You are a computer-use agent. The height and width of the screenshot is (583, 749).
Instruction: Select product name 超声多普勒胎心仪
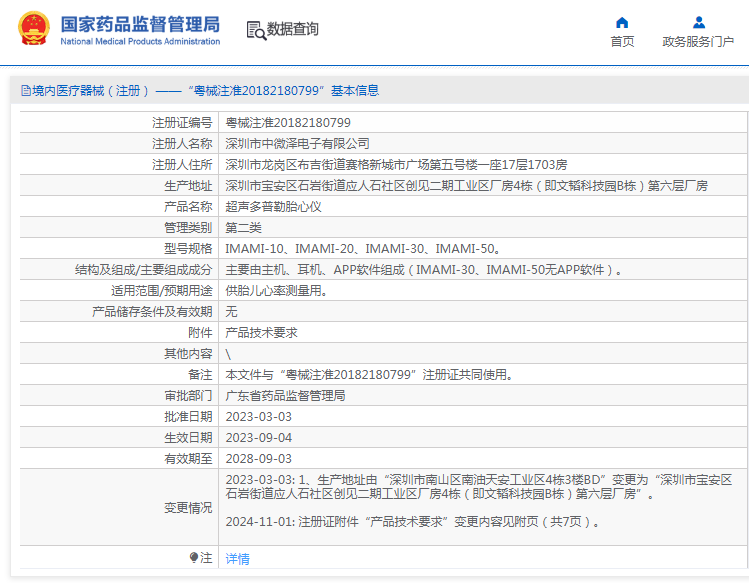point(273,207)
